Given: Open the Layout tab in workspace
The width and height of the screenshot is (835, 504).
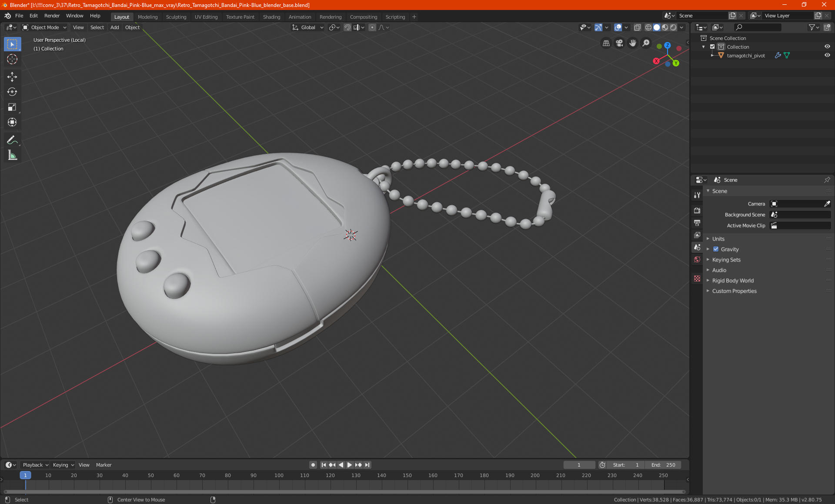Looking at the screenshot, I should [122, 16].
